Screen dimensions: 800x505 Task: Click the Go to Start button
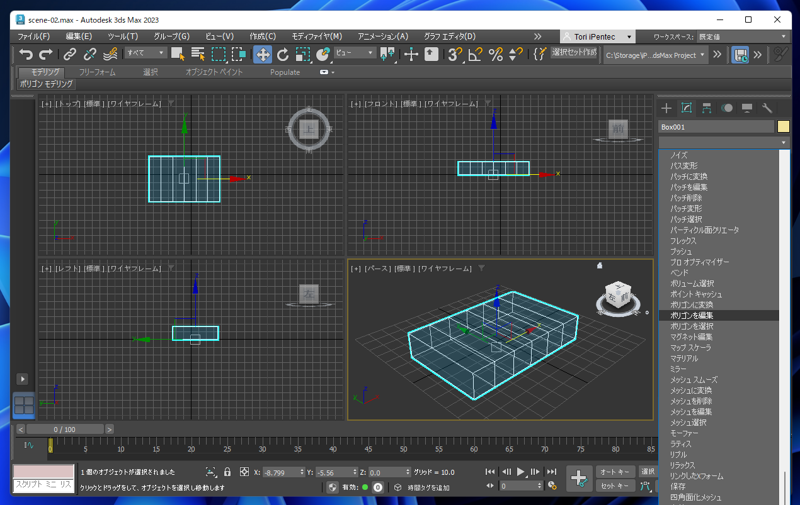(x=490, y=472)
